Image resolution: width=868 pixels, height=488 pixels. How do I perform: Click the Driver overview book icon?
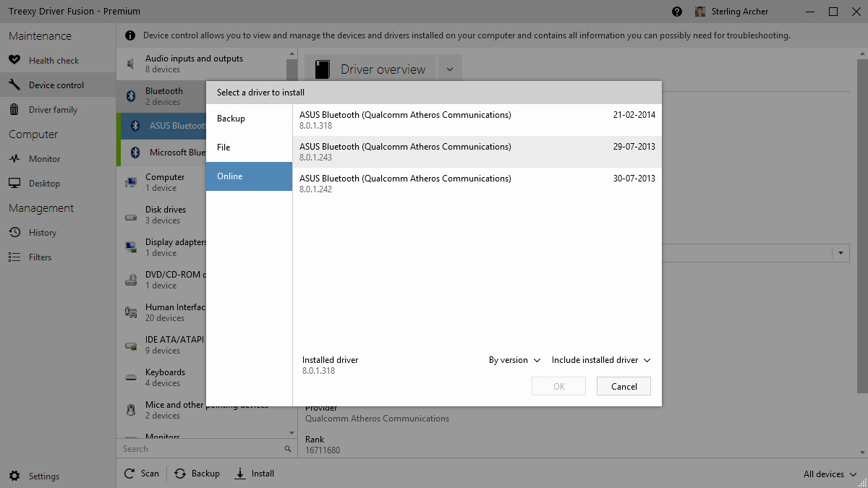coord(324,69)
